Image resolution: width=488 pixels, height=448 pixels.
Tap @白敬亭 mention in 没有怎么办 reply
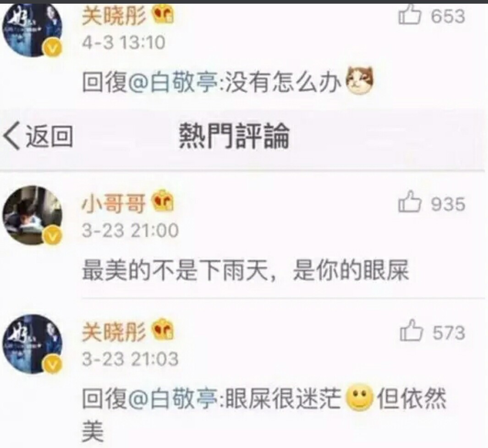tap(173, 83)
